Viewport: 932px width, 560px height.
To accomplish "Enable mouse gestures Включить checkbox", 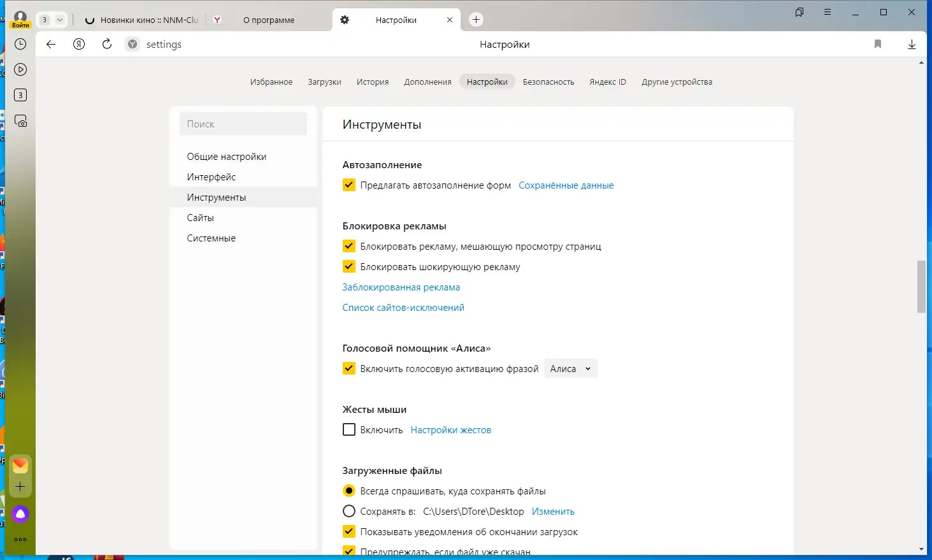I will (x=349, y=430).
